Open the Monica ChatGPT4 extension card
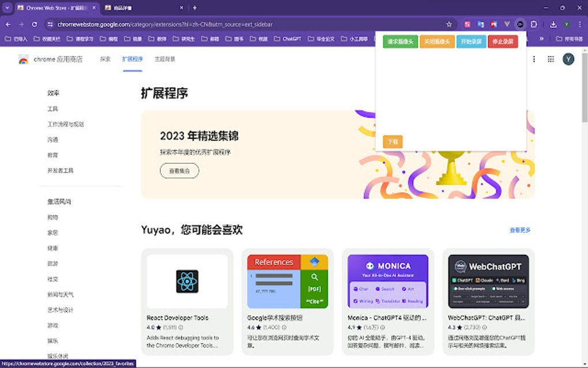 pyautogui.click(x=388, y=302)
